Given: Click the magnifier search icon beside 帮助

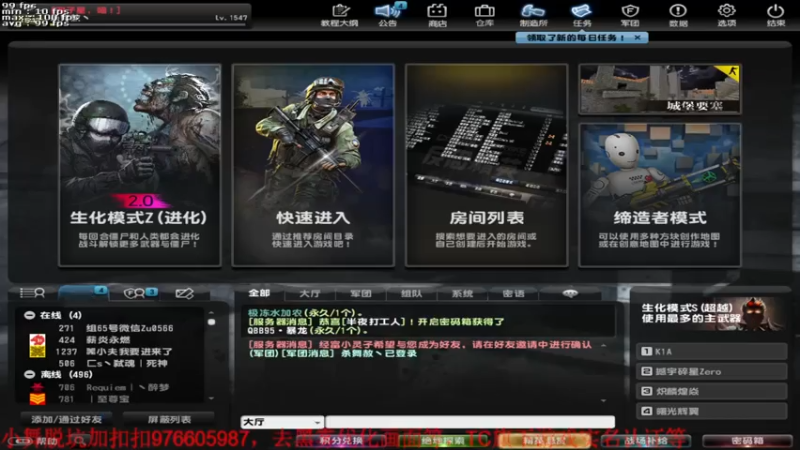Looking at the screenshot, I should (79, 441).
